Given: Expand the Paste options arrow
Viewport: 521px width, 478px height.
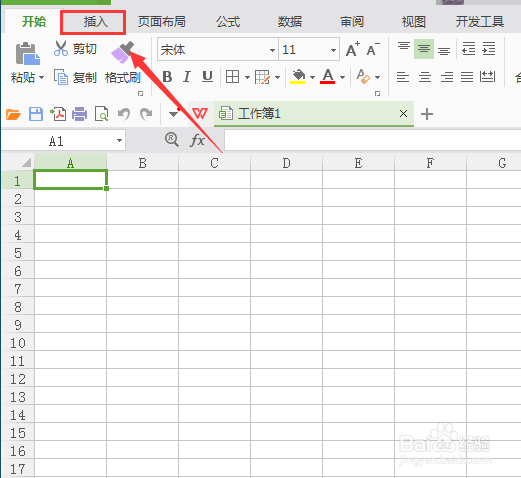Looking at the screenshot, I should pos(42,78).
